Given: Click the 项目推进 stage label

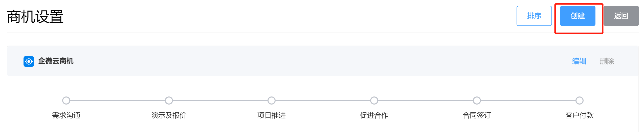Looking at the screenshot, I should tap(272, 115).
